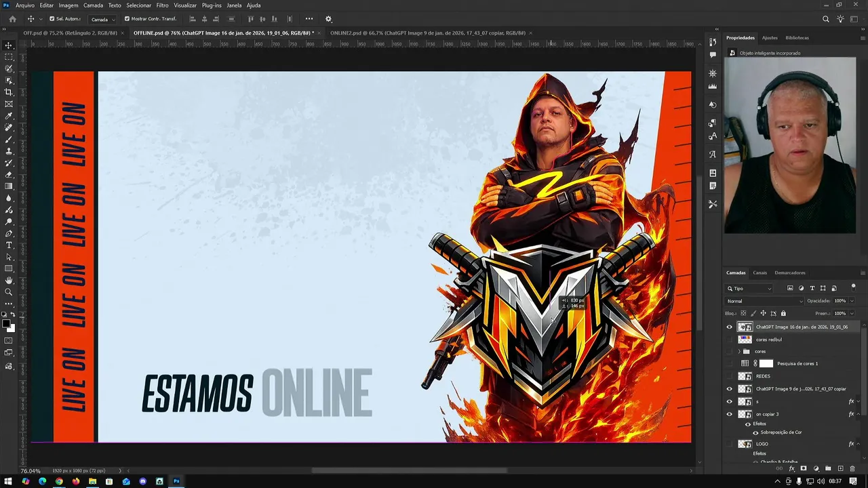This screenshot has width=868, height=488.
Task: Toggle Mostrar Contr. Transf. checkbox
Action: (127, 19)
